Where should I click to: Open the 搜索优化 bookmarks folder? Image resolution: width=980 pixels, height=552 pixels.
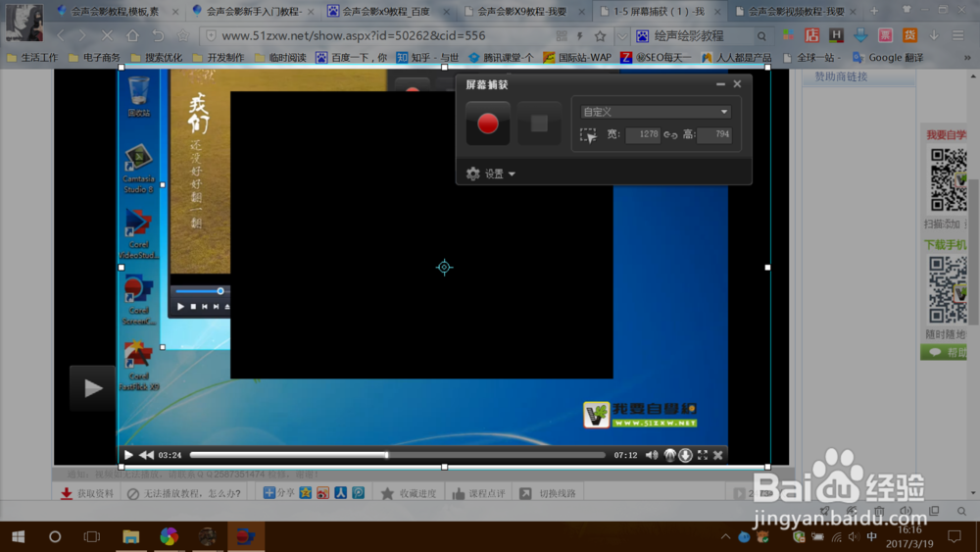[x=156, y=58]
